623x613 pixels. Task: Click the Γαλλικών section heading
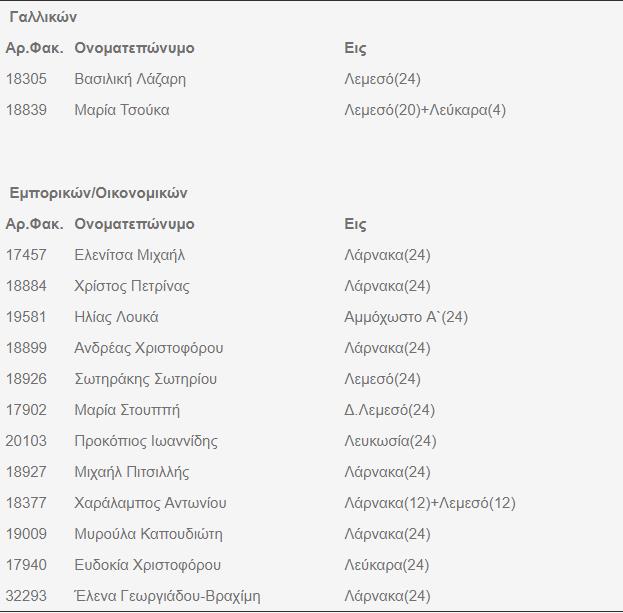point(43,17)
